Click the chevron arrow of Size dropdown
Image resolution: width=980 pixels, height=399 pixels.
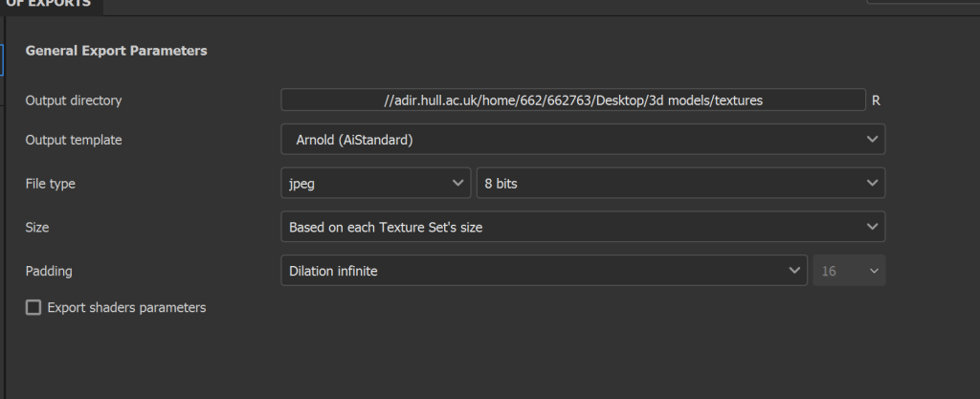pyautogui.click(x=873, y=227)
